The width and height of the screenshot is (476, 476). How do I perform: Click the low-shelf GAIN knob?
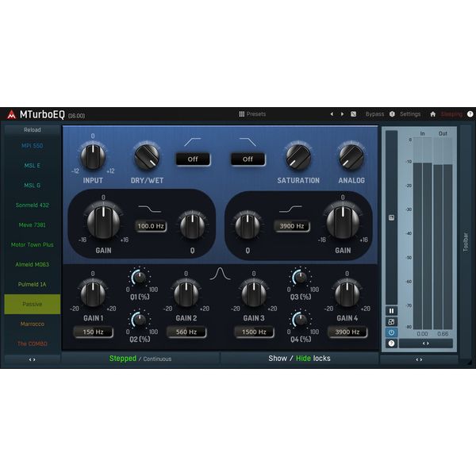(x=103, y=222)
